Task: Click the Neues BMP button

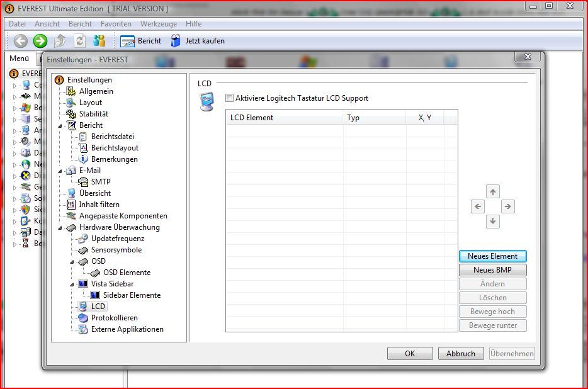Action: tap(493, 269)
